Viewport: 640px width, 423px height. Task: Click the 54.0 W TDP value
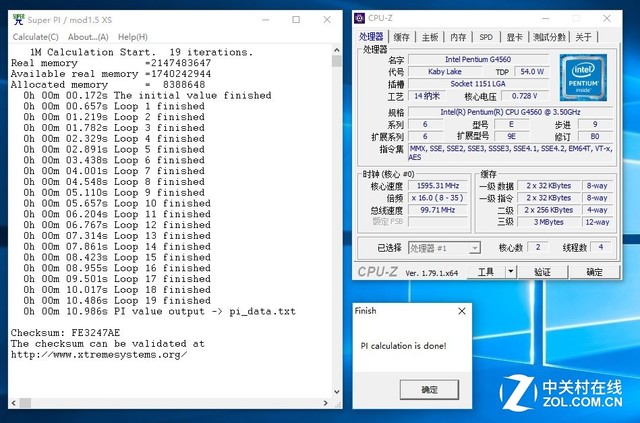point(532,72)
